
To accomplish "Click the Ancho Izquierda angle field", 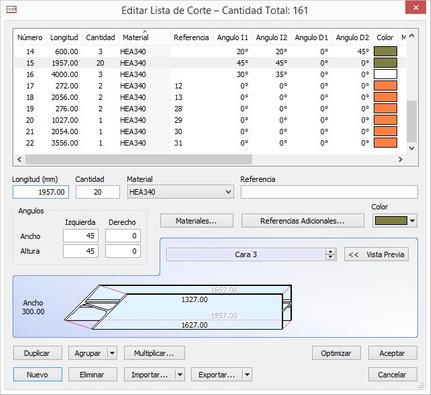I will [81, 236].
